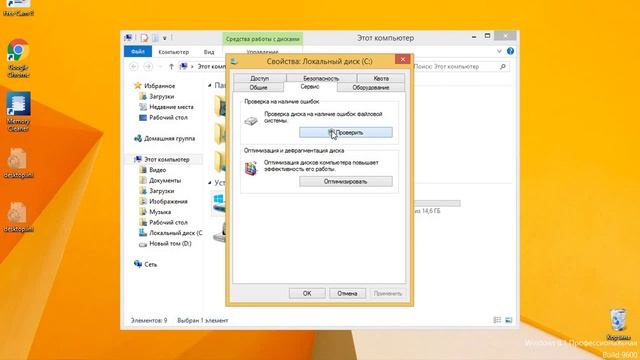Click the Explorer forward arrow
Screen dimensions: 640x360
tap(148, 67)
